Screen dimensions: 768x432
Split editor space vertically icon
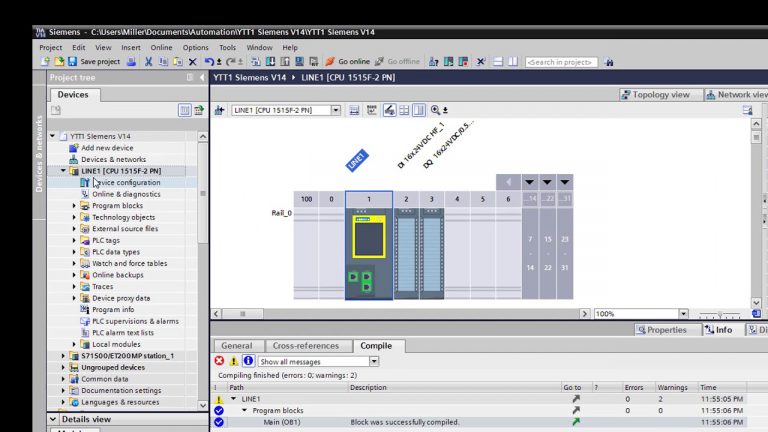tap(513, 62)
